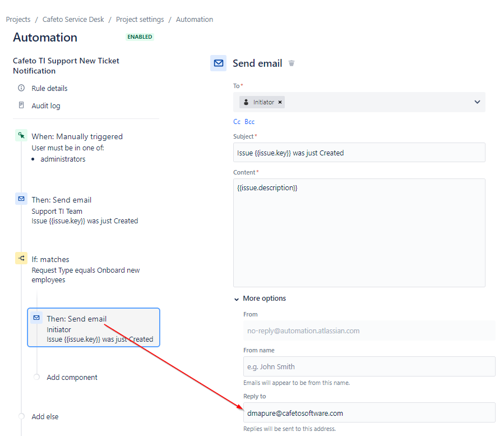
Task: Click the Add component circle marker
Action: coord(36,377)
